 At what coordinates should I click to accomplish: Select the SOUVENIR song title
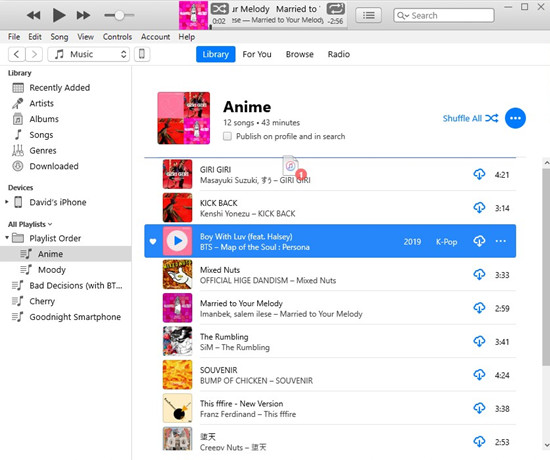(x=219, y=370)
